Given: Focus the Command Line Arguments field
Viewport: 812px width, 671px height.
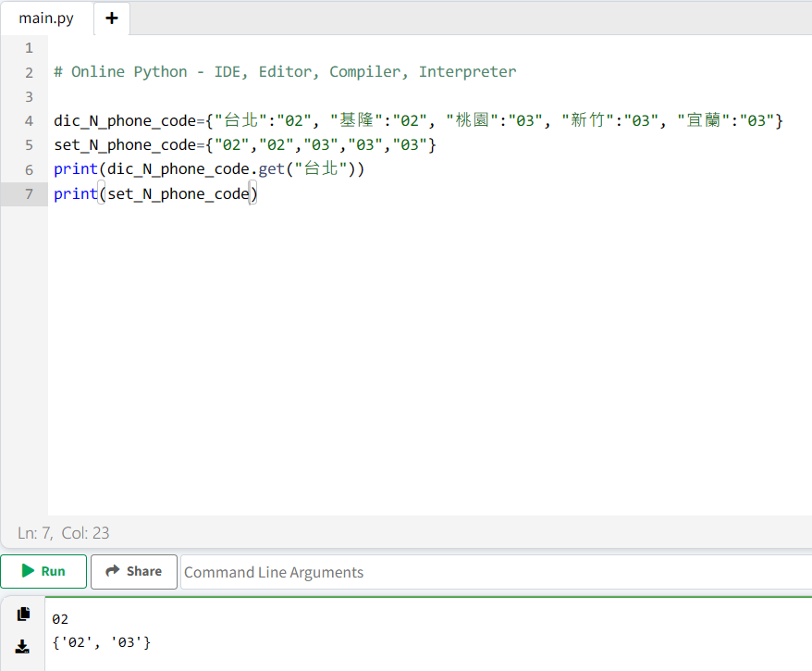Looking at the screenshot, I should (x=496, y=572).
